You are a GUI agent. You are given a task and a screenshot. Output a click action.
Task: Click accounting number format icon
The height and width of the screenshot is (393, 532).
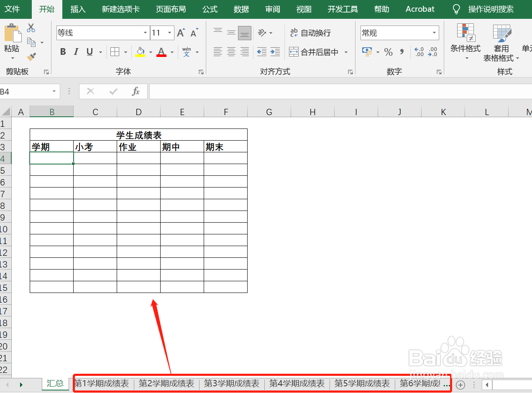click(367, 52)
